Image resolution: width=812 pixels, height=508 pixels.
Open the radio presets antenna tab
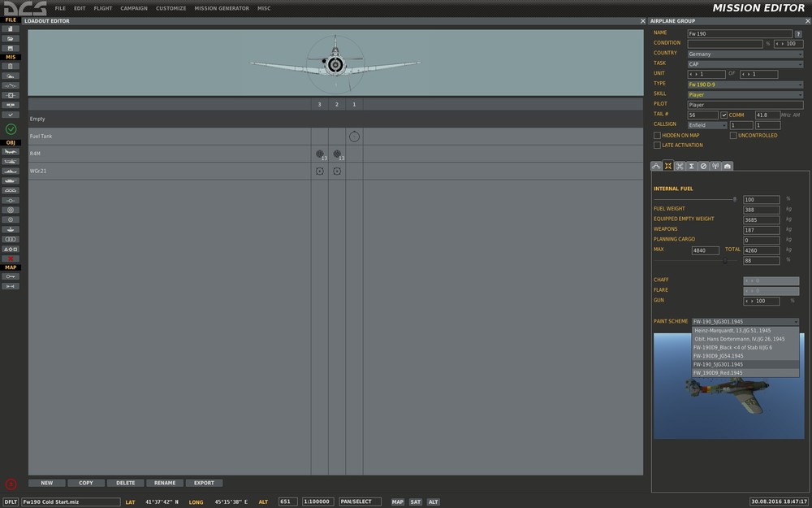pyautogui.click(x=715, y=166)
